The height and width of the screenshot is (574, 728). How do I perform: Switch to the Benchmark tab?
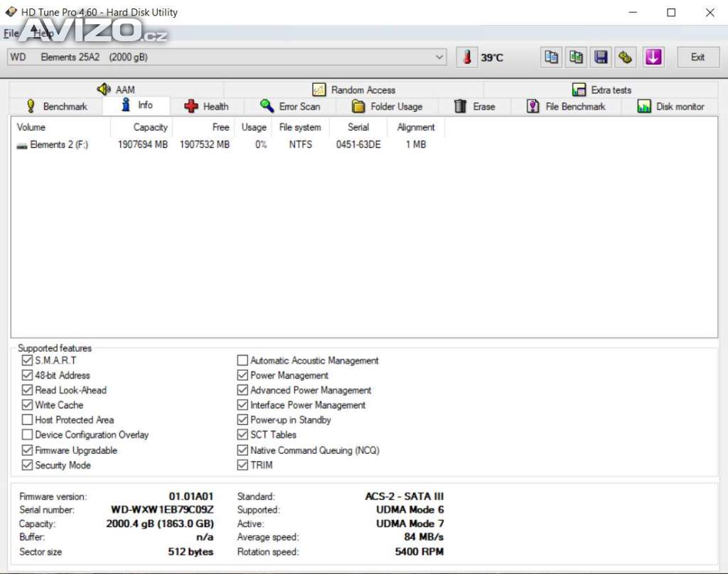point(57,107)
